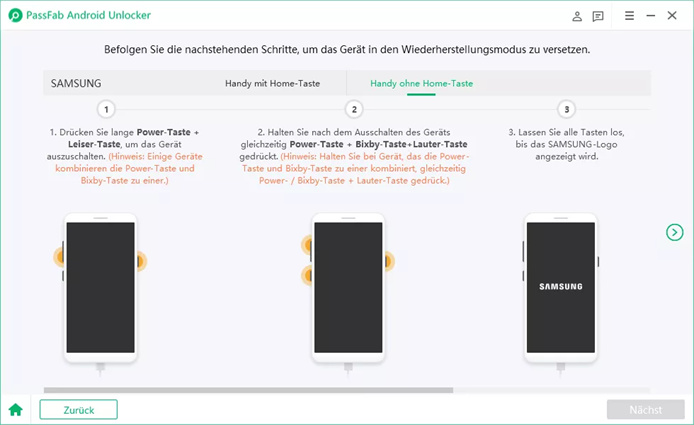Close the PassFab window

coord(672,15)
